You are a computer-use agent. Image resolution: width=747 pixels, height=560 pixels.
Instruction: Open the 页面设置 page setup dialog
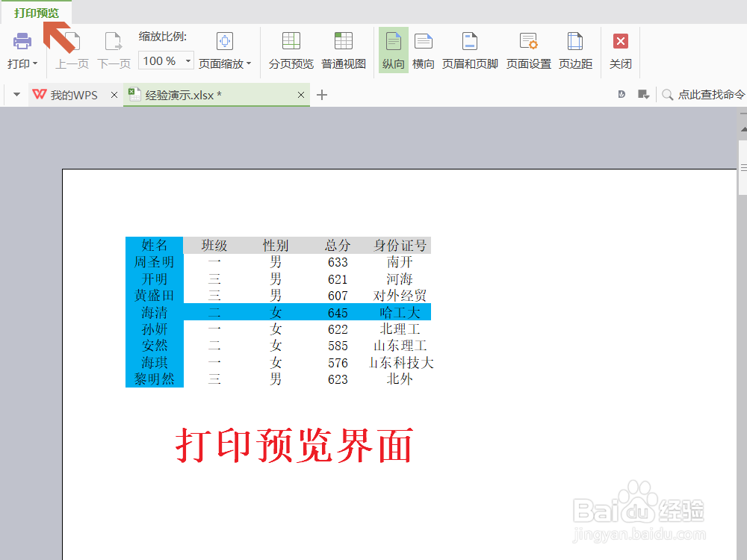click(x=527, y=49)
